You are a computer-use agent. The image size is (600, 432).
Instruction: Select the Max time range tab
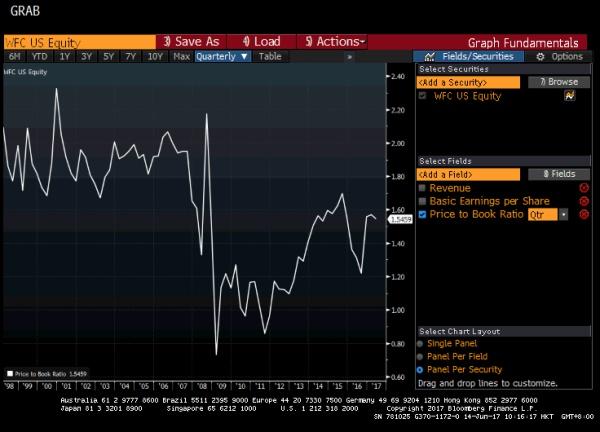click(181, 57)
